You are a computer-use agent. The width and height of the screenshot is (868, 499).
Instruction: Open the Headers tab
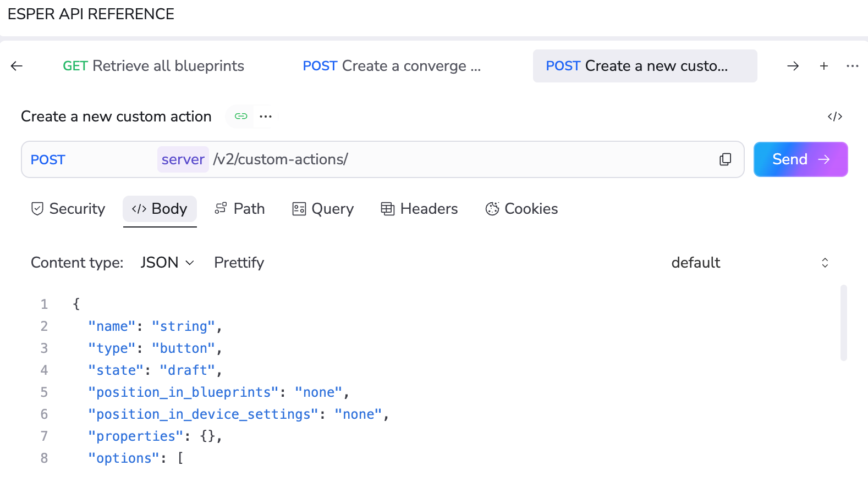(x=419, y=209)
